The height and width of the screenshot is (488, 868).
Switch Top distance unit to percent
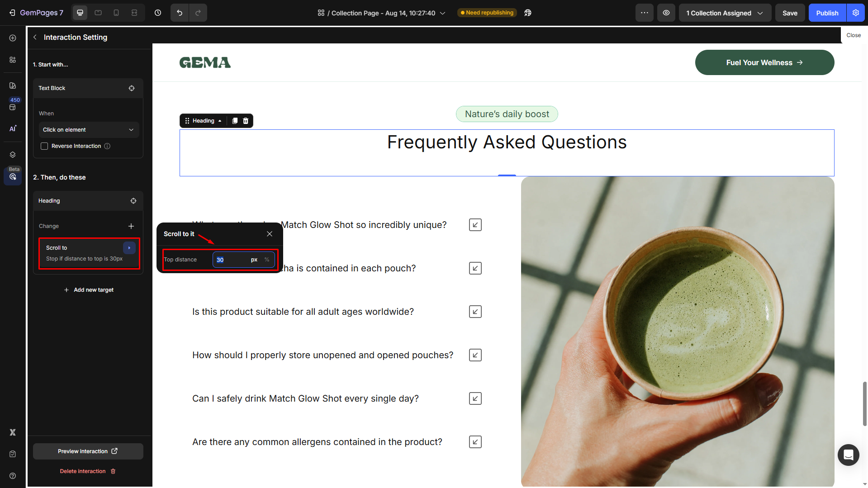coord(267,260)
